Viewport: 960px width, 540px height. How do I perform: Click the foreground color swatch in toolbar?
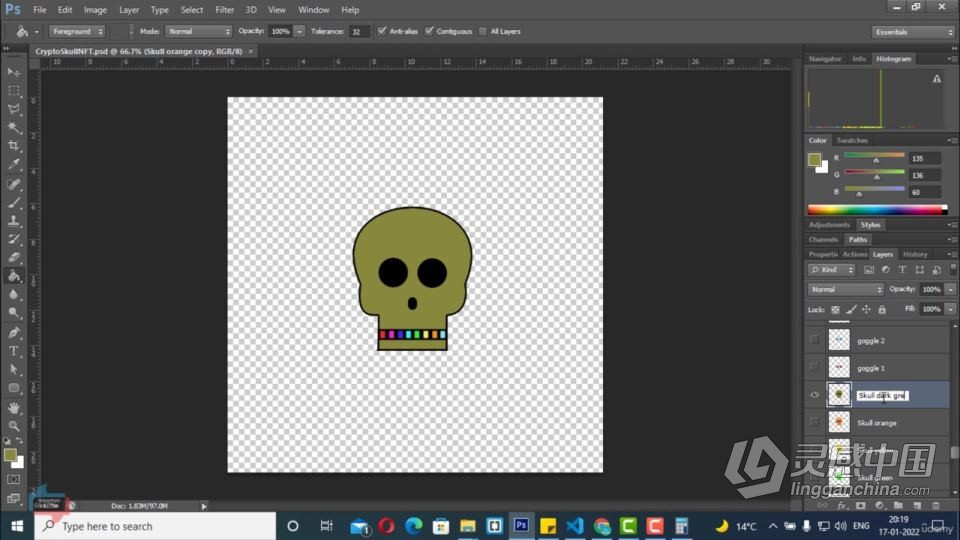pos(10,455)
